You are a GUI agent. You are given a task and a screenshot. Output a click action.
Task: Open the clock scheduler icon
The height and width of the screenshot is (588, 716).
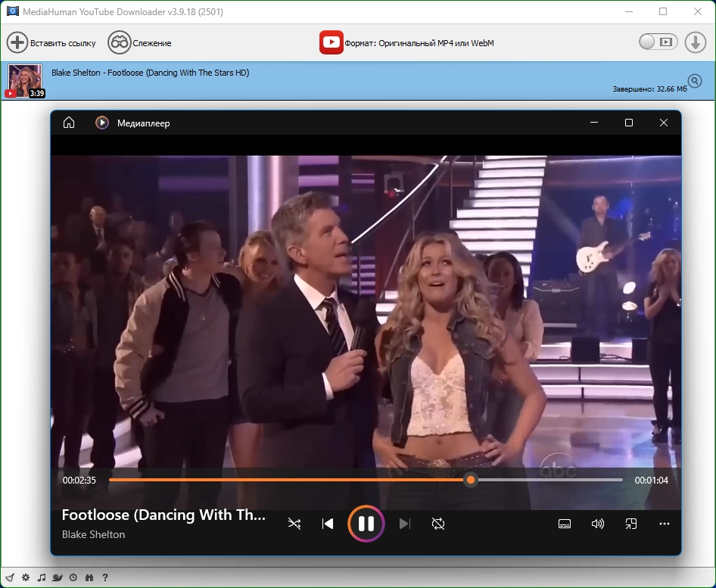pos(73,577)
